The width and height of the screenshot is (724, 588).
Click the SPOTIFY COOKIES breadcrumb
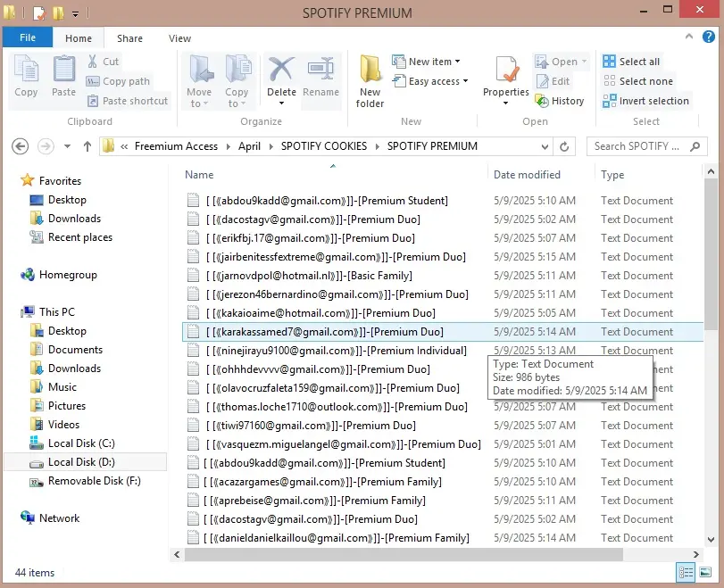pos(324,146)
